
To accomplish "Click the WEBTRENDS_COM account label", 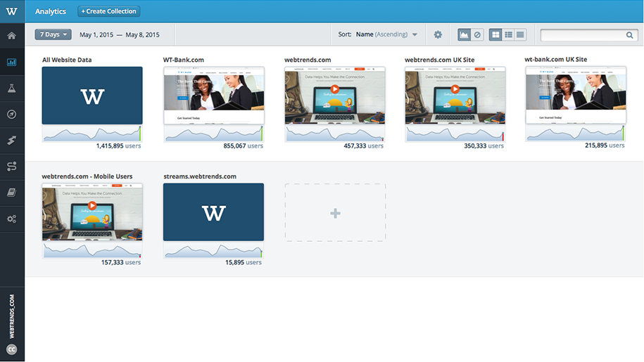I will point(12,316).
